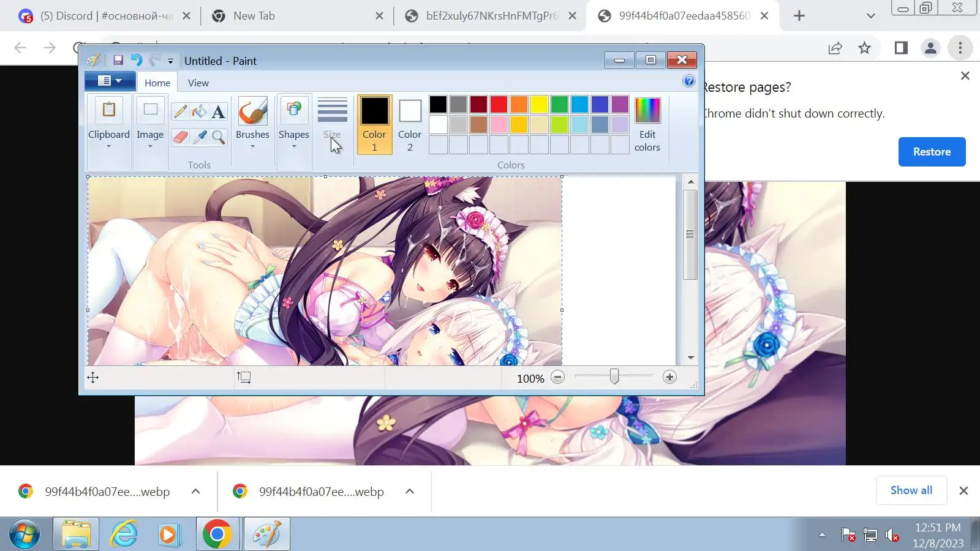Open the Shapes dropdown arrow
This screenshot has height=551, width=980.
294,147
